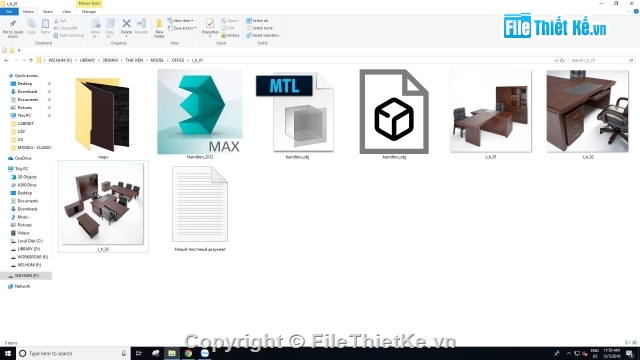Click the OFFICE breadcrumb in address bar
This screenshot has height=360, width=640.
click(x=178, y=60)
